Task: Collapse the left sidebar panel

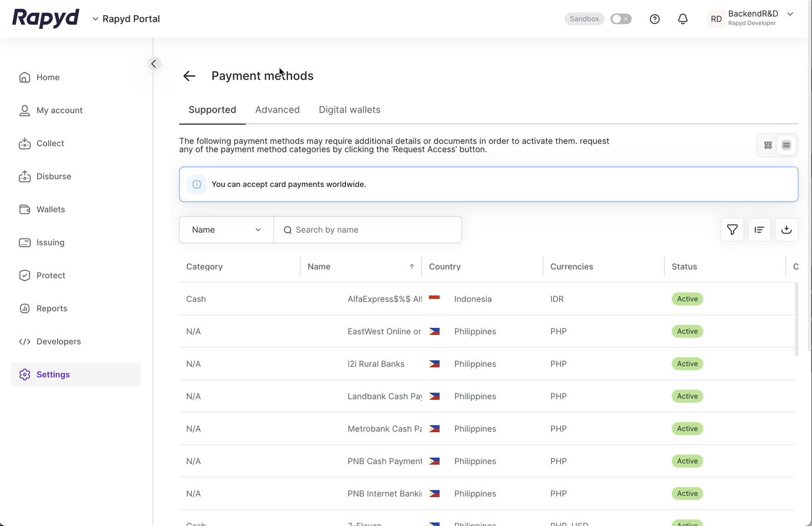Action: tap(154, 64)
